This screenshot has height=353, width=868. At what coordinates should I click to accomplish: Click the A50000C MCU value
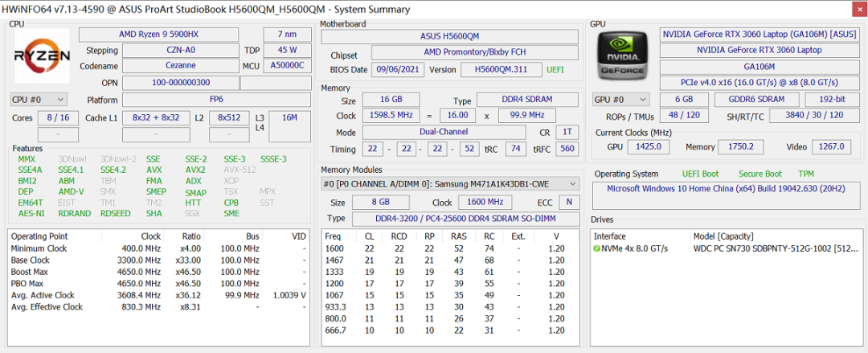tap(287, 65)
